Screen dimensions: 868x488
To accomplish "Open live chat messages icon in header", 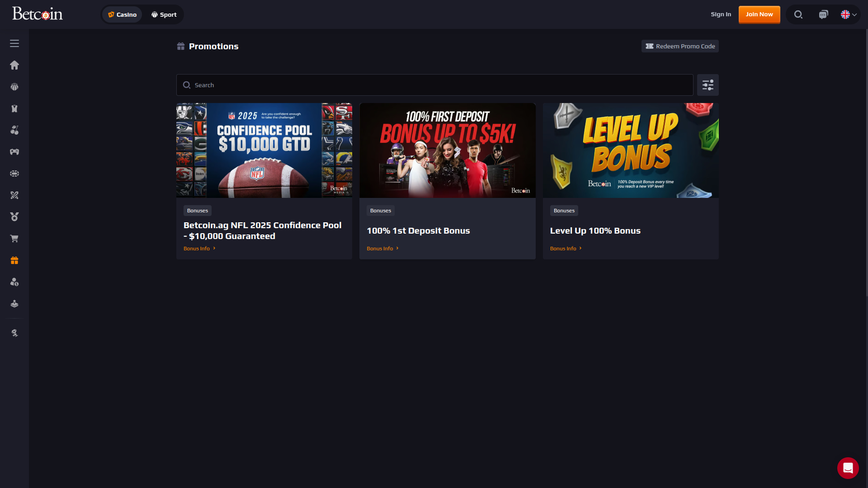I will 823,14.
